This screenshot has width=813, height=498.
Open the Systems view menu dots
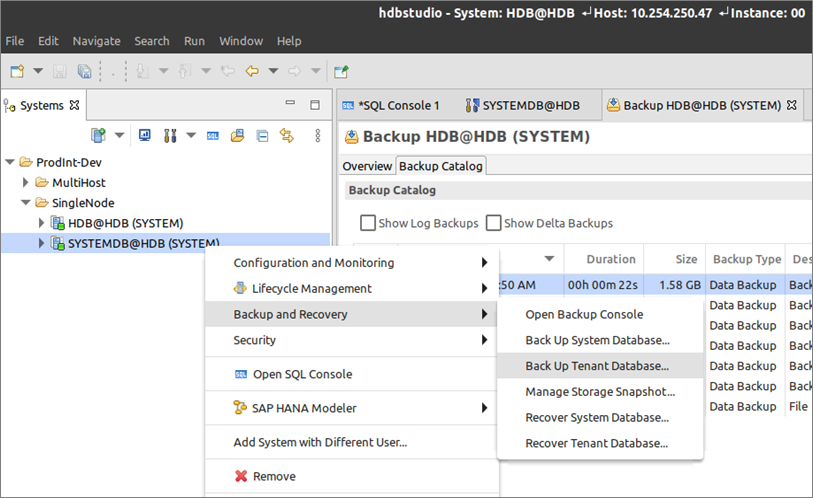click(317, 135)
